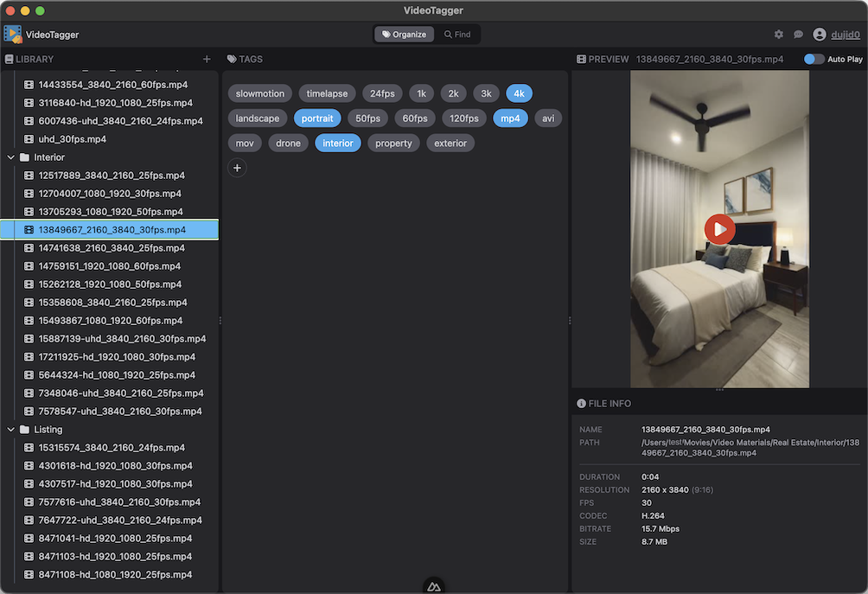Click the preview icon in the PREVIEW panel header
This screenshot has width=868, height=594.
click(580, 59)
